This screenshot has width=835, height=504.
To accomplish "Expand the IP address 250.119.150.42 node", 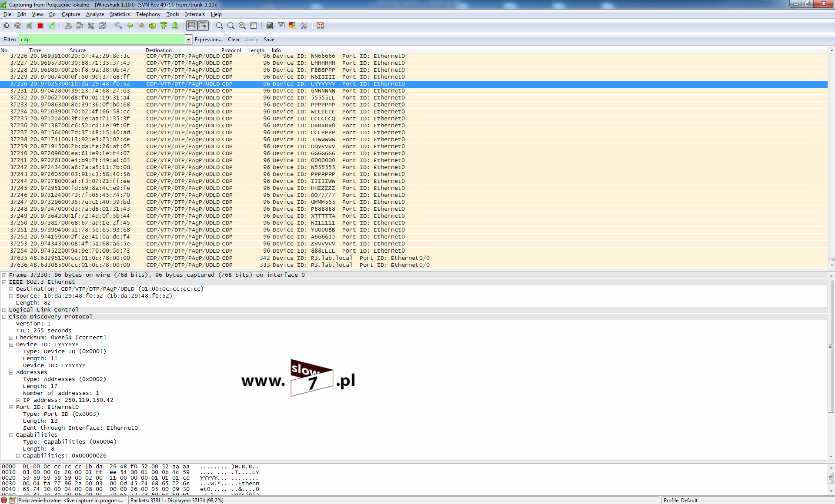I will click(x=18, y=400).
